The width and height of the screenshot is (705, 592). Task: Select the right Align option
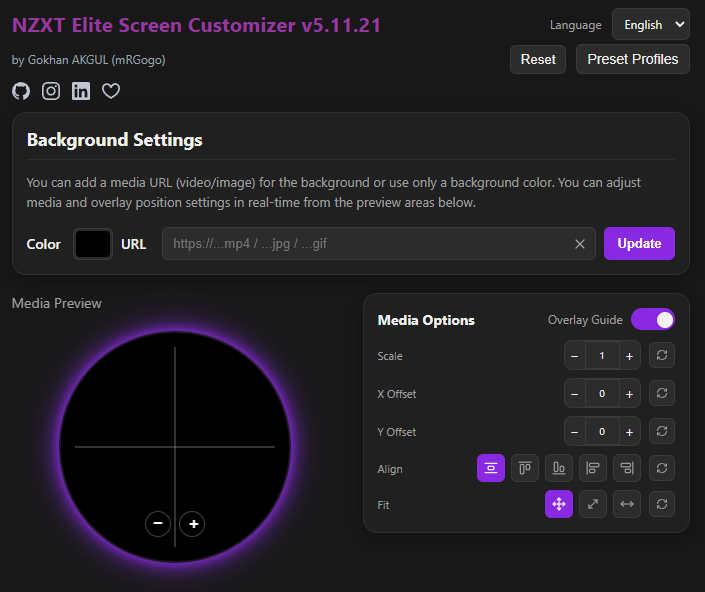[x=627, y=468]
